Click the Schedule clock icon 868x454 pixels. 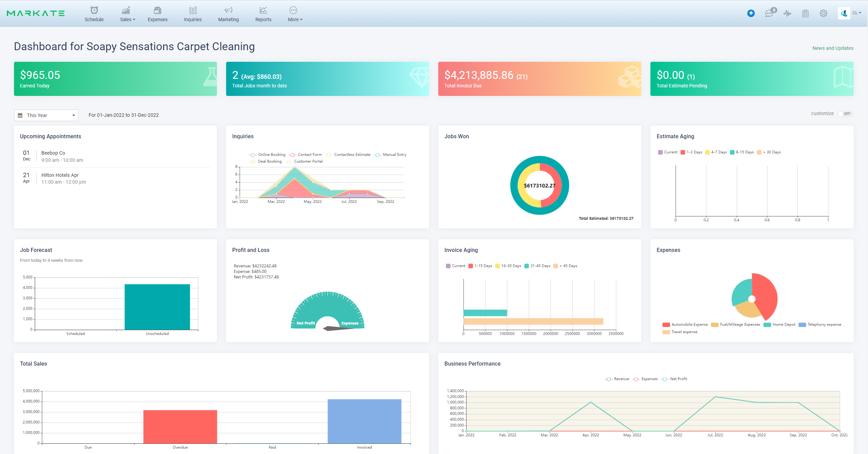coord(94,10)
